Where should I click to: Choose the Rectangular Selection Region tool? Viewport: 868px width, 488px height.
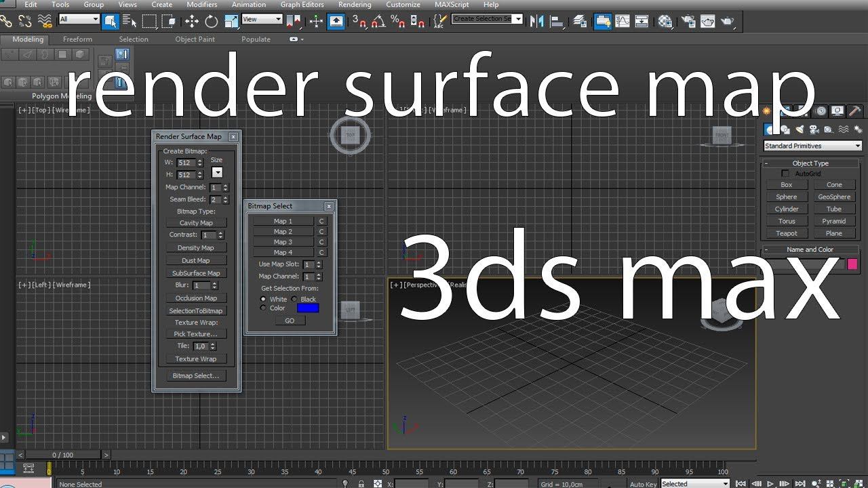149,21
